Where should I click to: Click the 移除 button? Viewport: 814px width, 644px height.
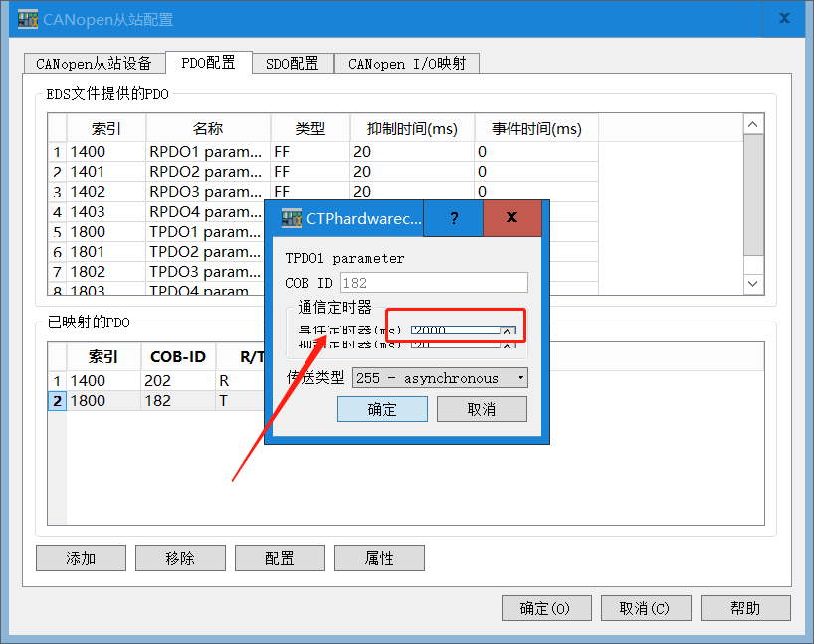(x=181, y=558)
